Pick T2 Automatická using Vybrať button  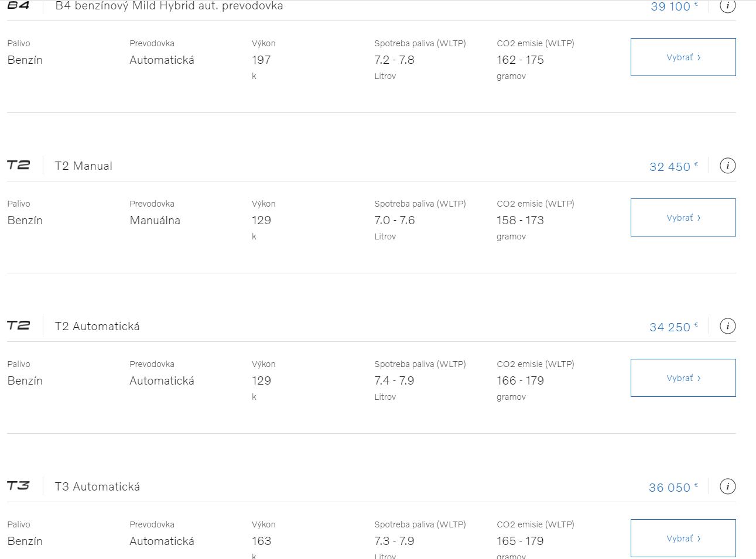point(683,378)
